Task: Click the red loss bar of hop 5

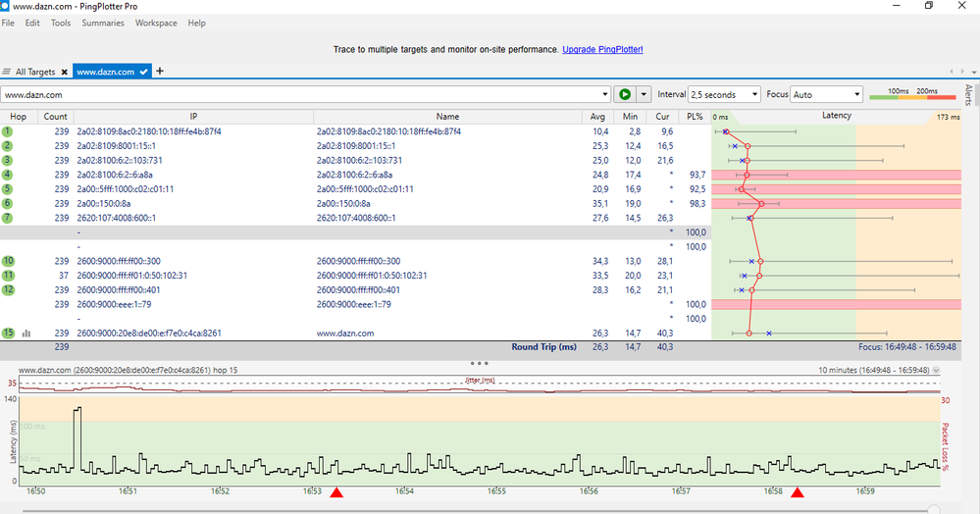Action: (836, 189)
